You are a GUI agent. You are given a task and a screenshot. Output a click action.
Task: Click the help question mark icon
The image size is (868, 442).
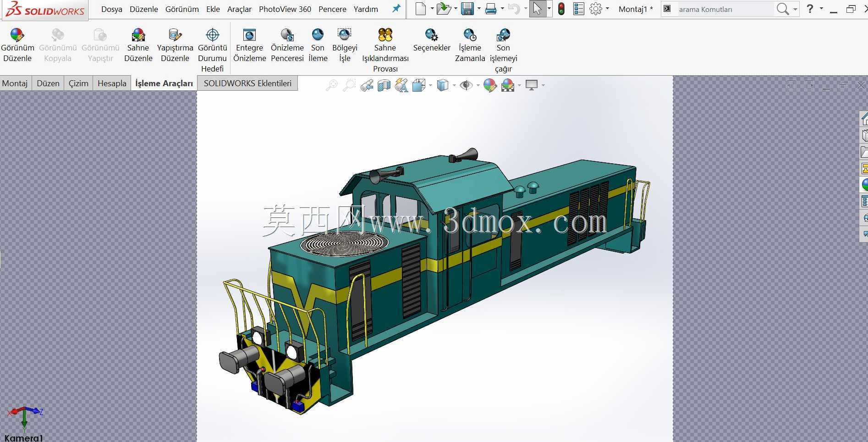point(810,9)
